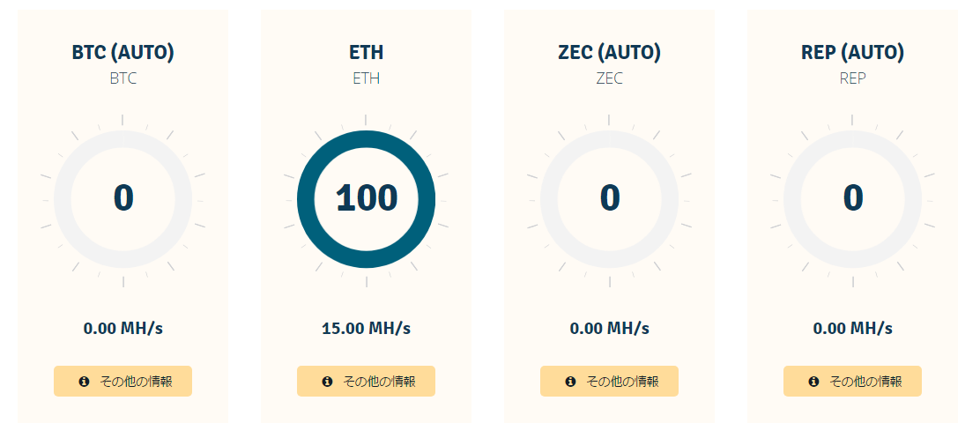Click the REP subtitle ticker label
The height and width of the screenshot is (438, 980).
(853, 78)
